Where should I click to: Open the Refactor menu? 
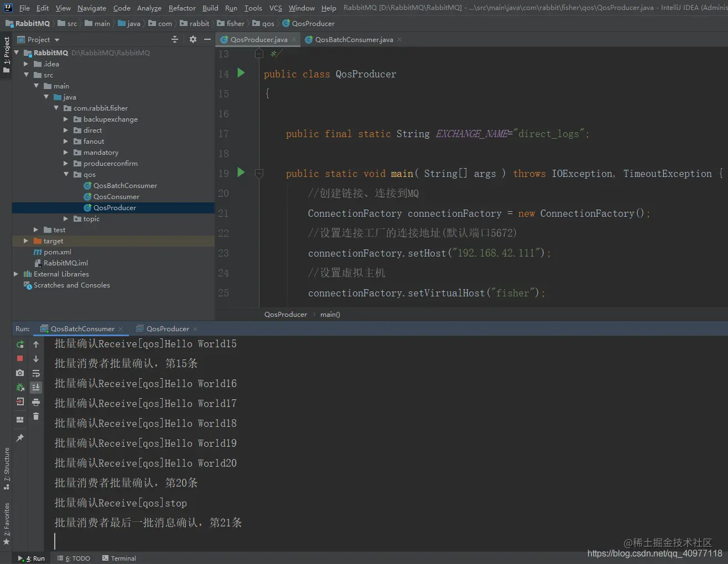[182, 8]
